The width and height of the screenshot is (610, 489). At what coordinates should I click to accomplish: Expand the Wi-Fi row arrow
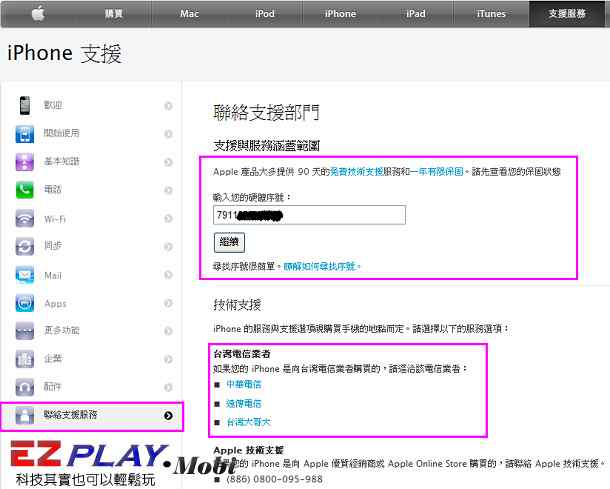[168, 219]
